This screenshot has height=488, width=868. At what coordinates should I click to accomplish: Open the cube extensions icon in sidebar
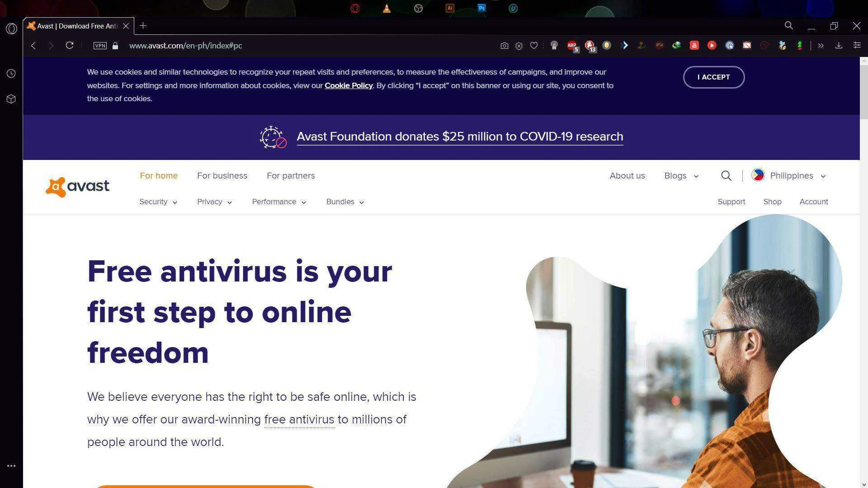tap(11, 99)
